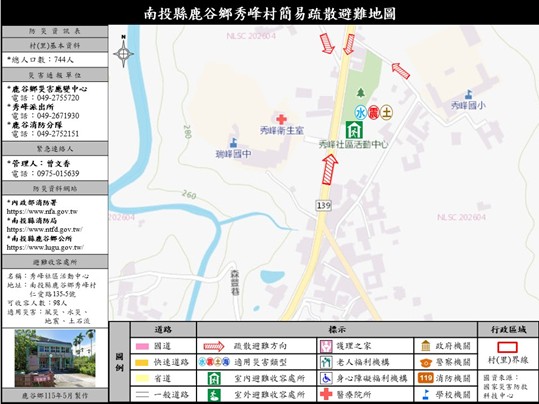
Task: Click the school flag icon above 秀峰國小
Action: pyautogui.click(x=468, y=94)
